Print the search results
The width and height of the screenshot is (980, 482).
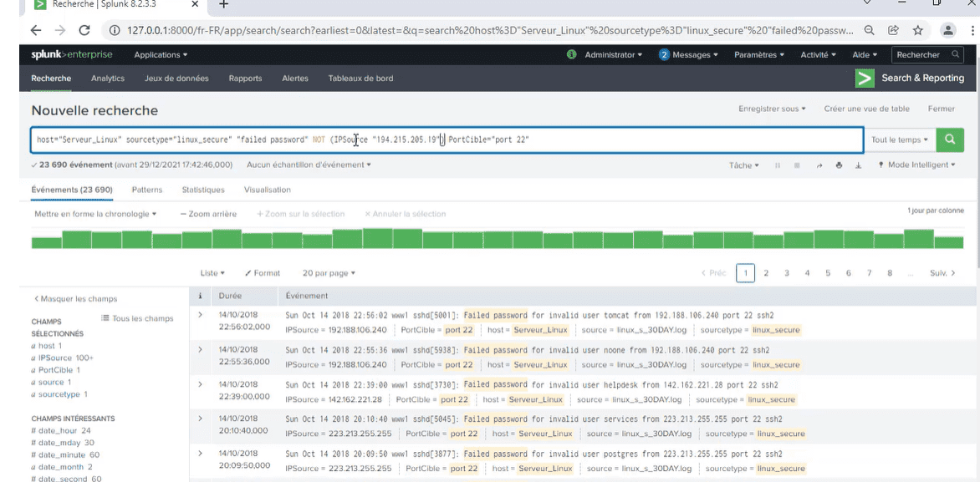point(839,165)
